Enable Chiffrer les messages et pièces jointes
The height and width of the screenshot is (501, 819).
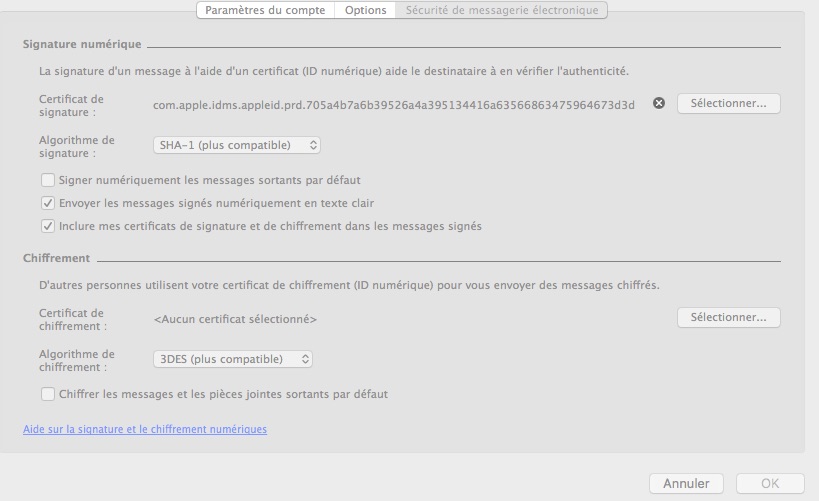[x=48, y=394]
